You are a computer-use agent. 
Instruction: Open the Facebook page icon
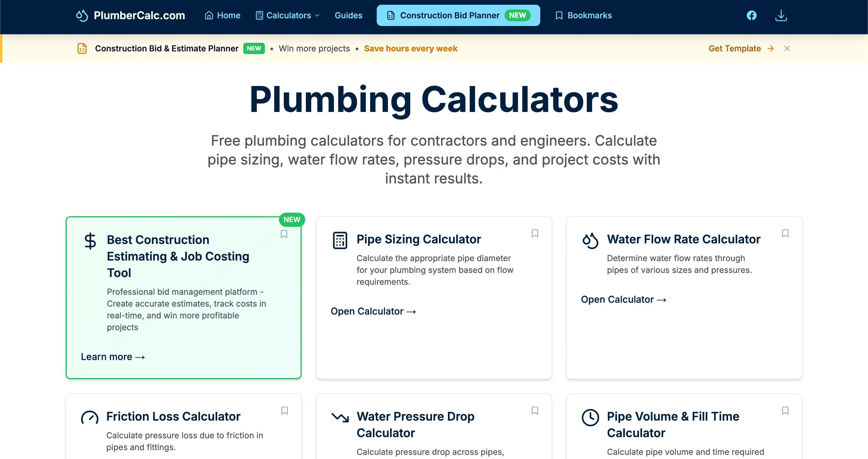click(x=751, y=15)
